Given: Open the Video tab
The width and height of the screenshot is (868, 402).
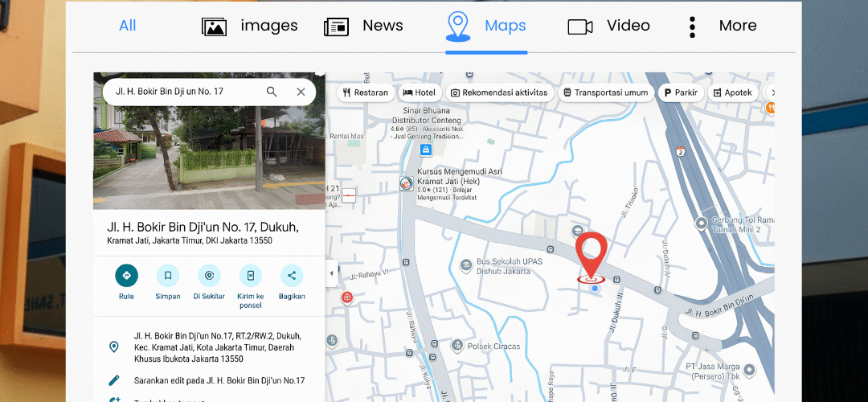Looking at the screenshot, I should point(608,26).
